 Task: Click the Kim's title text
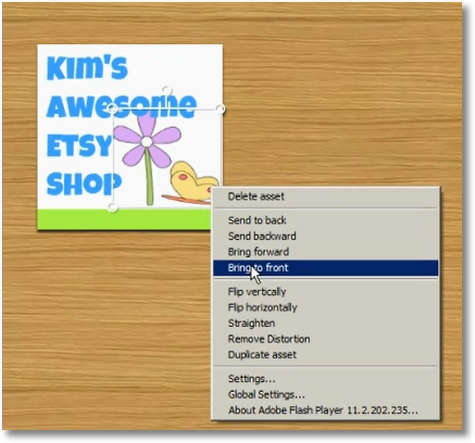pyautogui.click(x=87, y=68)
